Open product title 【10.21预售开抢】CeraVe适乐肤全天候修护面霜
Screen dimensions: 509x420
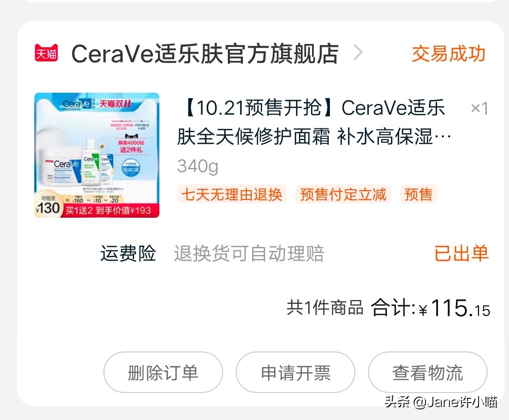click(314, 122)
